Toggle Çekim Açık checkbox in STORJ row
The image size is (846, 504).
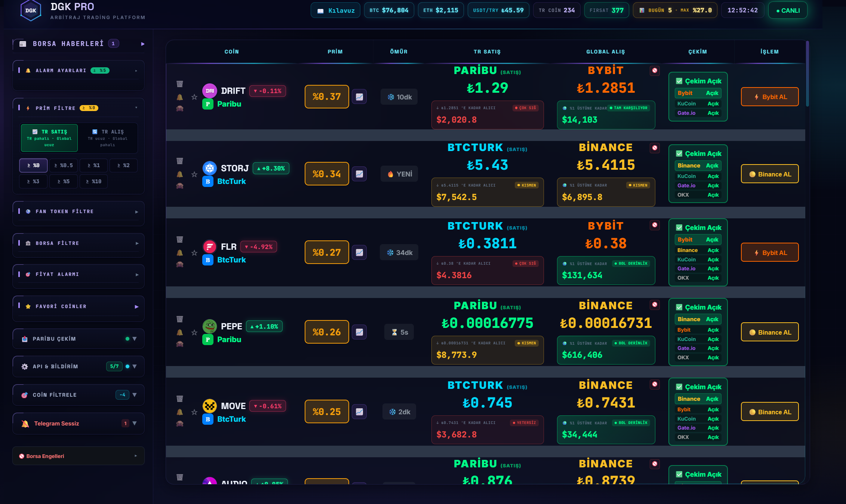pyautogui.click(x=679, y=154)
